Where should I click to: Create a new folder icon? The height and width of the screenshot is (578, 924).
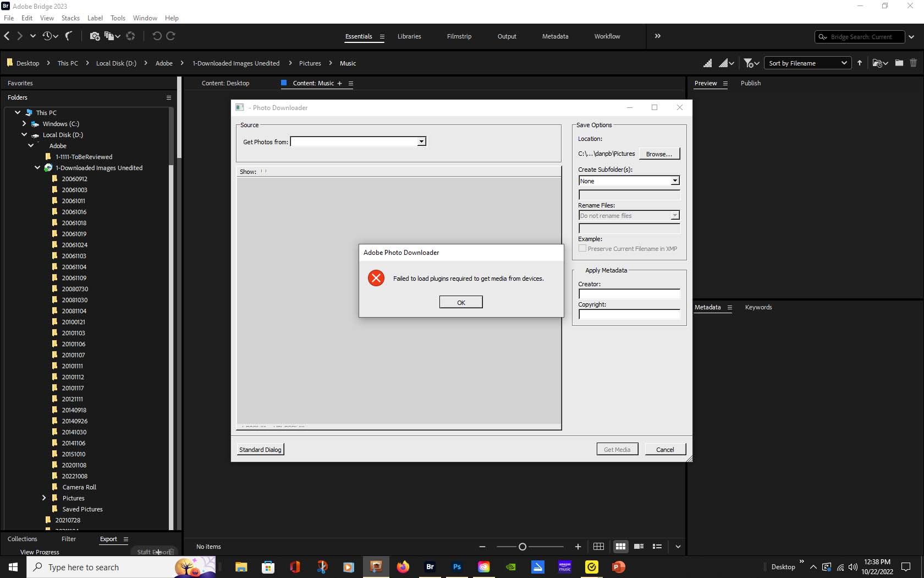click(899, 63)
